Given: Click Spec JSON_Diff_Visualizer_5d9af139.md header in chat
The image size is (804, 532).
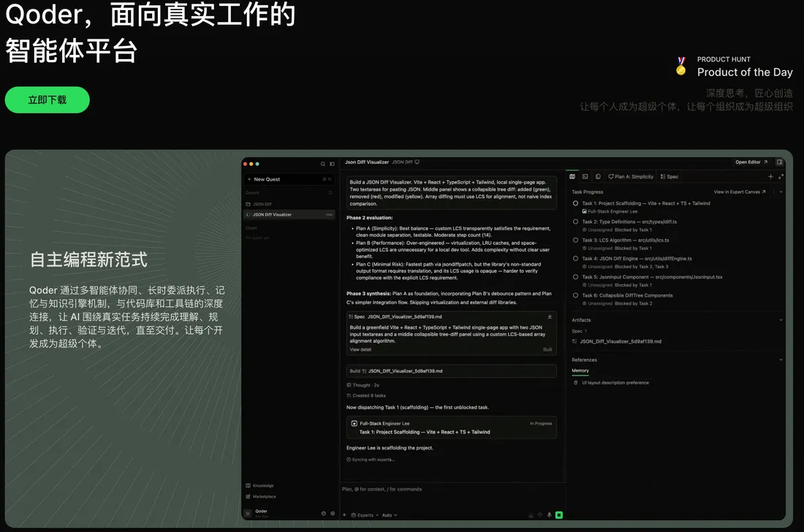Looking at the screenshot, I should [x=395, y=316].
